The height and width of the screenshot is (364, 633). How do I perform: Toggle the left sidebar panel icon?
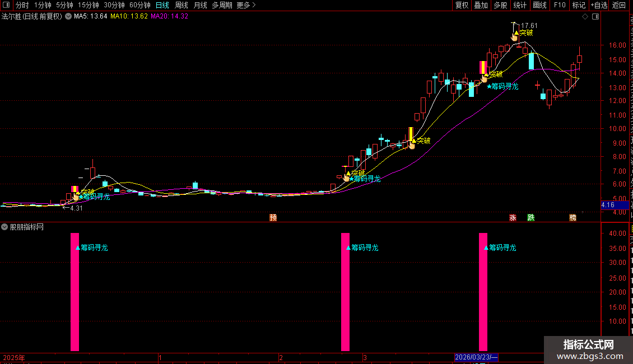coord(6,5)
